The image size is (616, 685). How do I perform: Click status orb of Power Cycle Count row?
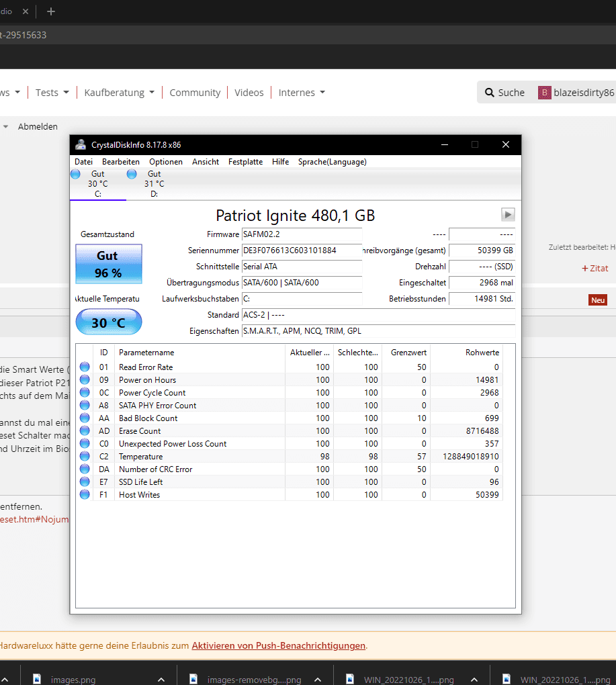(x=85, y=392)
